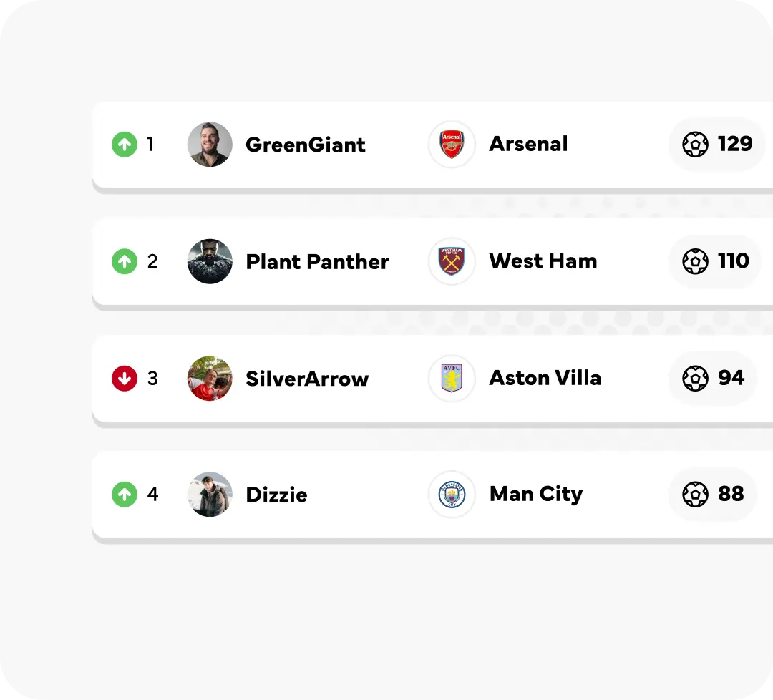The image size is (773, 700).
Task: Open GreenGiant's profile avatar
Action: [210, 145]
